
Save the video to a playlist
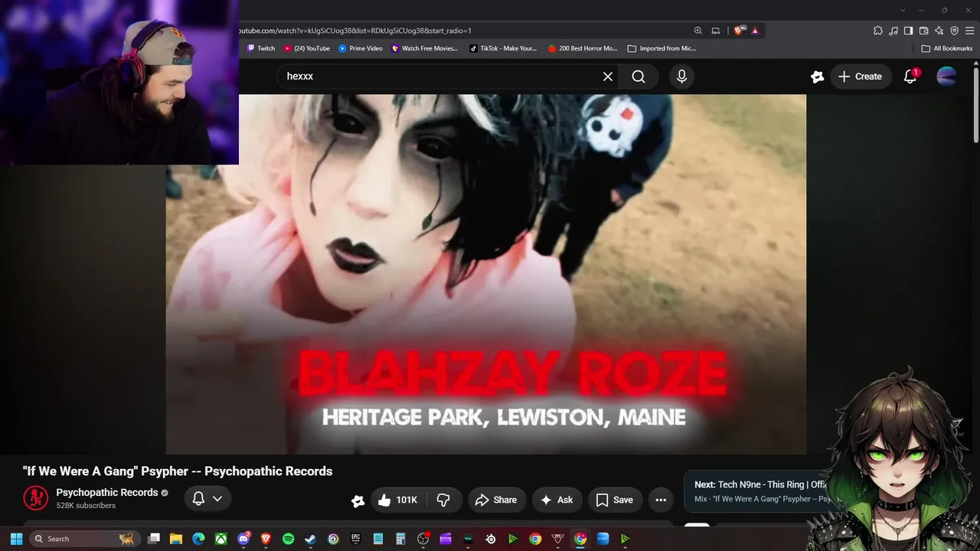coord(615,500)
